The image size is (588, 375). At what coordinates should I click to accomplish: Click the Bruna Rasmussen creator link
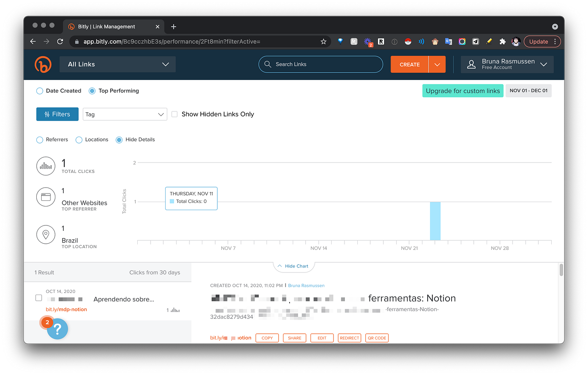pyautogui.click(x=306, y=286)
